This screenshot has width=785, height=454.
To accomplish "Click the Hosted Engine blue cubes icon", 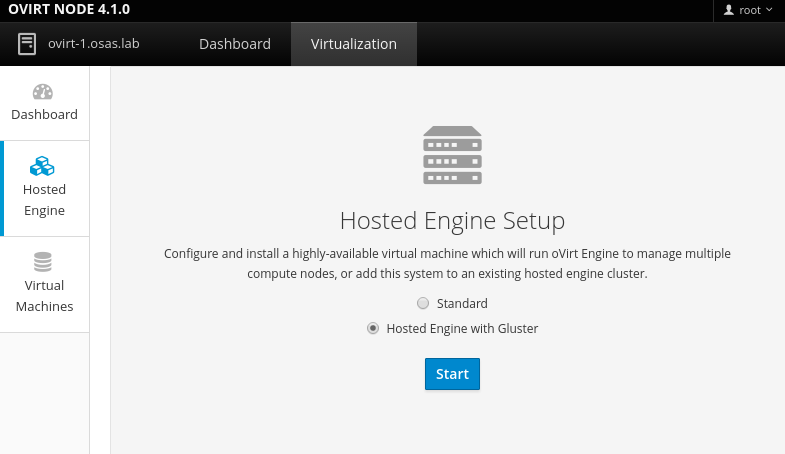I will tap(43, 166).
